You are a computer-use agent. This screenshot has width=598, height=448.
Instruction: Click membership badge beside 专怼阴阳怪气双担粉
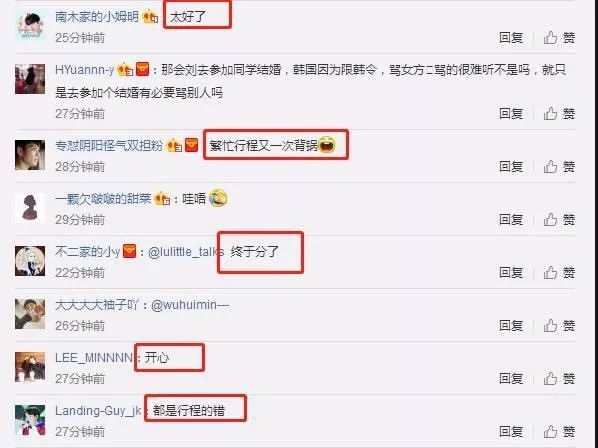tap(174, 145)
